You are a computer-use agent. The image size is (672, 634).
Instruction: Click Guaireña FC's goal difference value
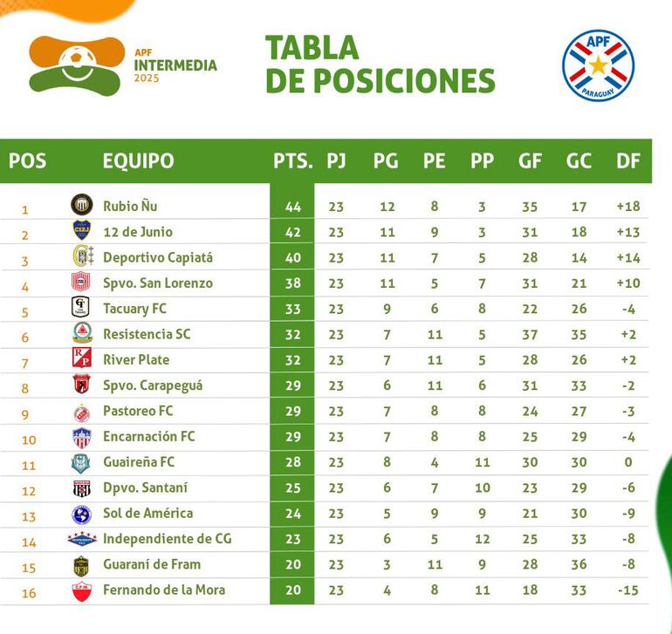[627, 463]
